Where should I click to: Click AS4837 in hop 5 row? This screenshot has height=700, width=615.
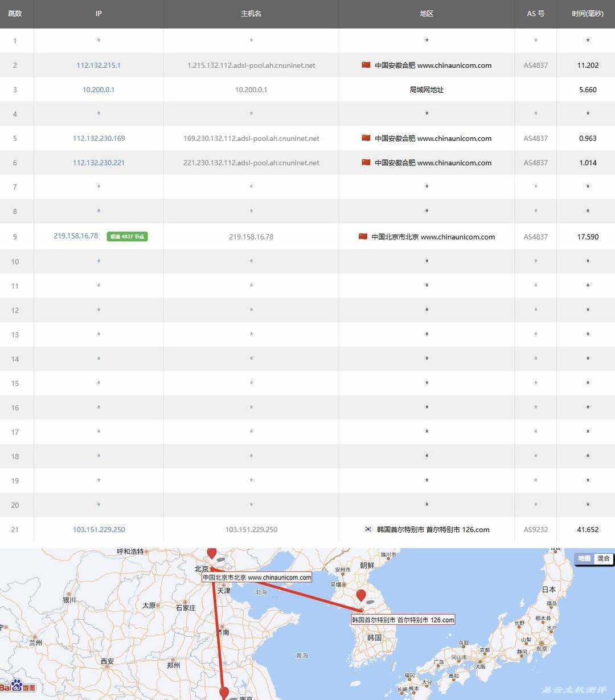point(536,138)
